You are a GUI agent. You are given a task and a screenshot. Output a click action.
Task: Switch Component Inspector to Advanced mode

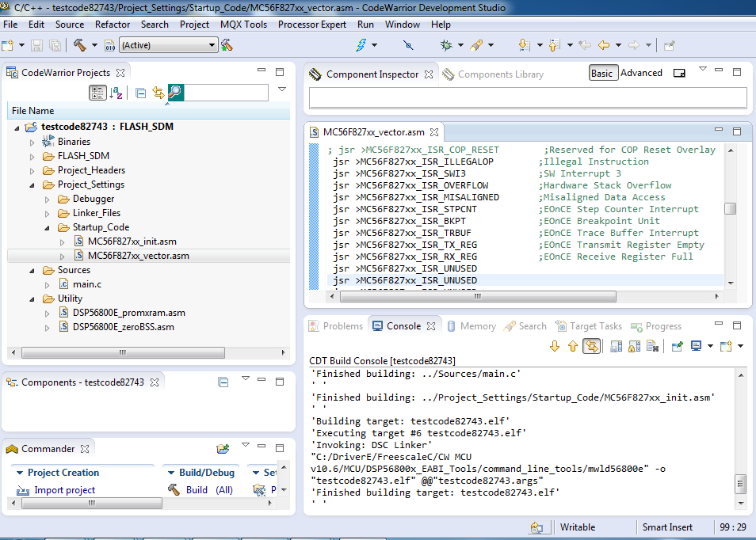[x=641, y=73]
